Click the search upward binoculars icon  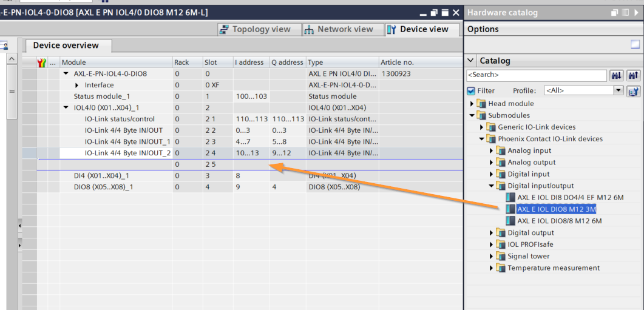(x=633, y=75)
